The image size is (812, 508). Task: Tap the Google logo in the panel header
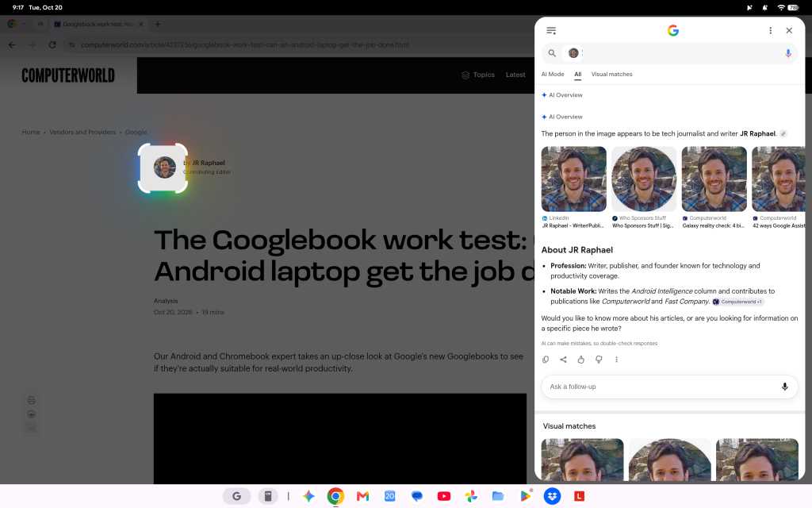click(x=673, y=31)
